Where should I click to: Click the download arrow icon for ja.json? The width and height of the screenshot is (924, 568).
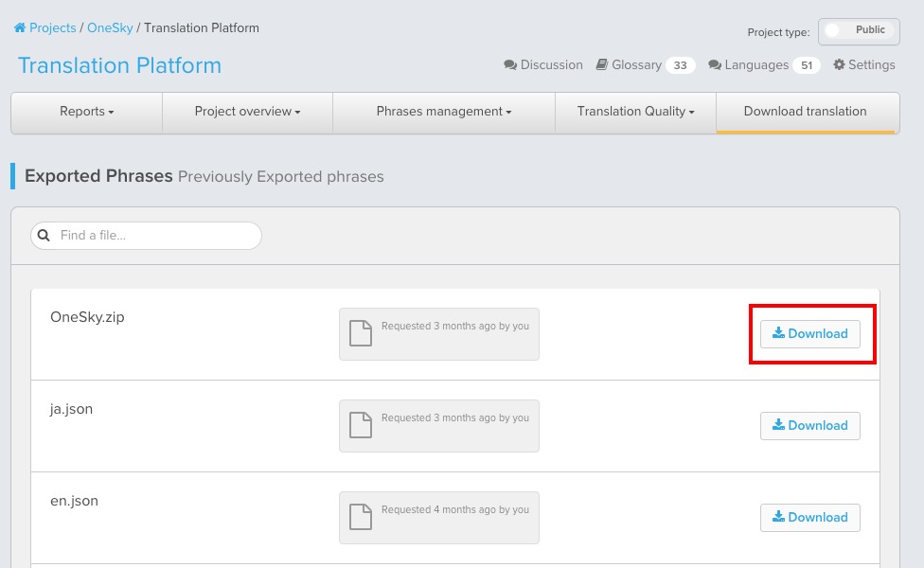tap(778, 425)
